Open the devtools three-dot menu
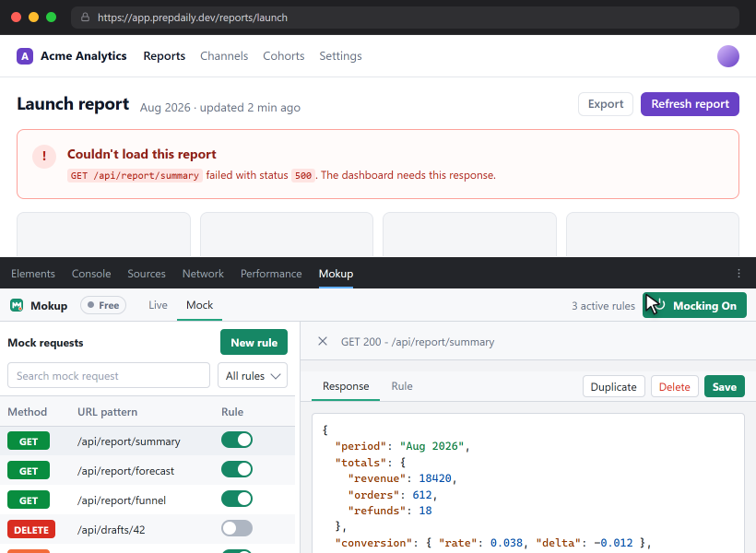This screenshot has height=553, width=756. (x=738, y=274)
